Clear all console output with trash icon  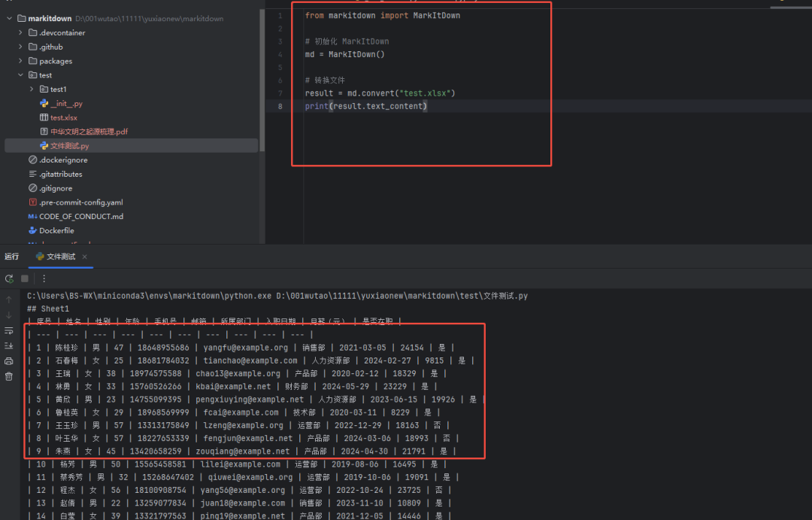pos(9,376)
